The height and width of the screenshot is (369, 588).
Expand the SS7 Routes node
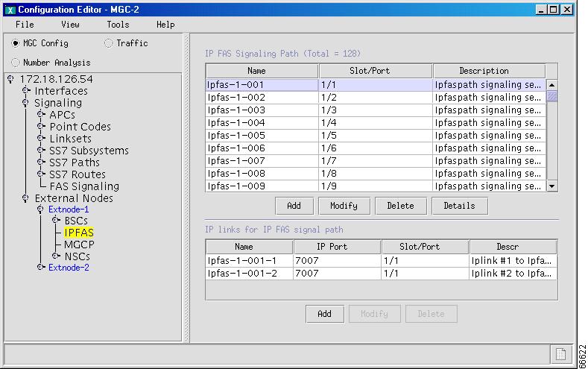click(x=41, y=174)
